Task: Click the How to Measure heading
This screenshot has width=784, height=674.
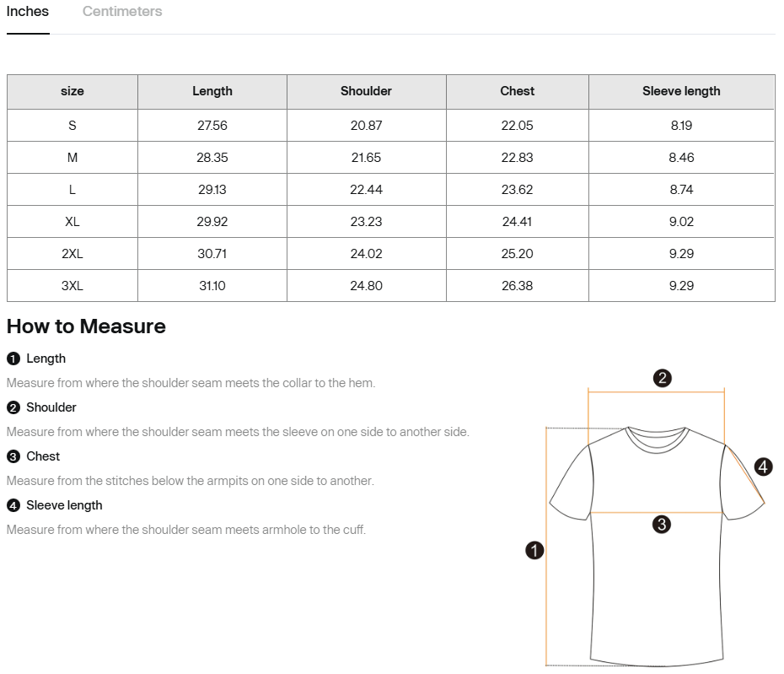Action: click(86, 326)
